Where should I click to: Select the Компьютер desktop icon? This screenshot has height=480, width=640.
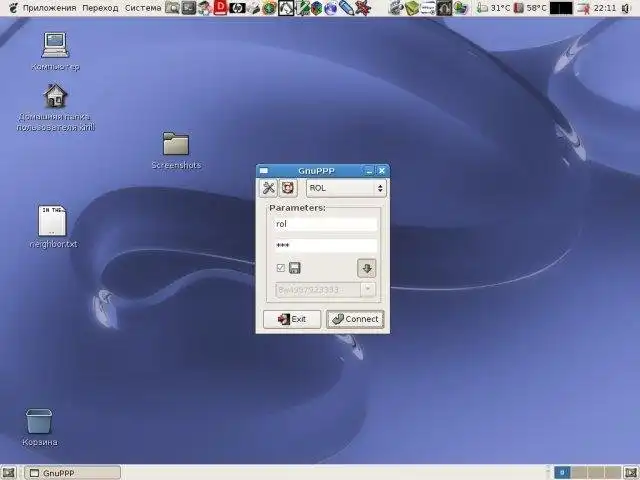(x=56, y=51)
